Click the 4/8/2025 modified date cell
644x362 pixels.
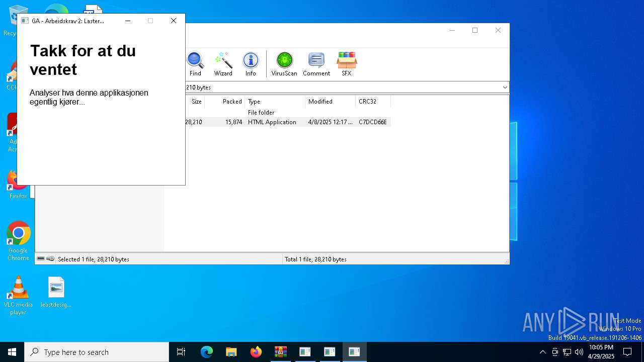330,122
